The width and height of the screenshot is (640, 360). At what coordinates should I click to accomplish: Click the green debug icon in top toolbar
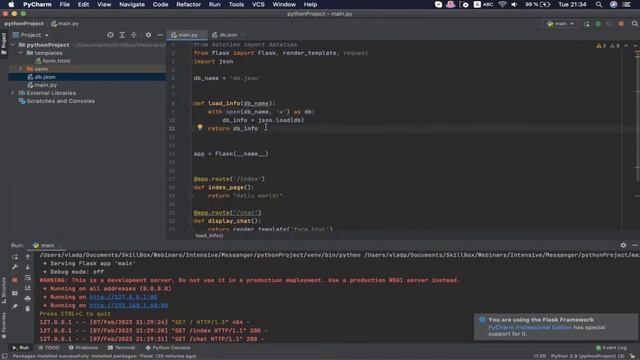(598, 24)
